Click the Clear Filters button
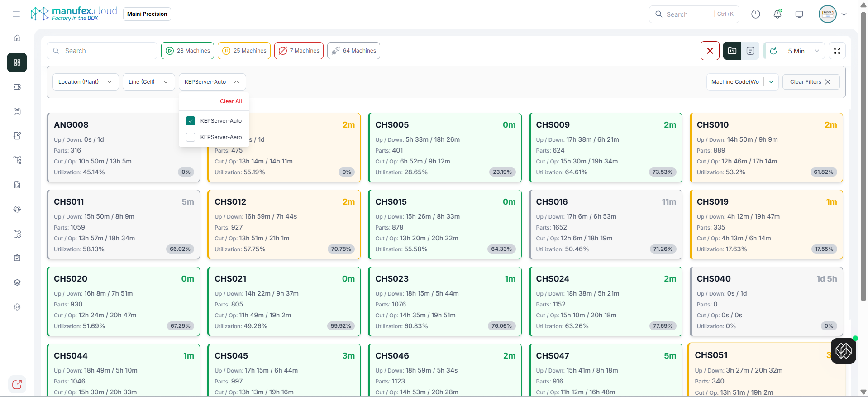Image resolution: width=868 pixels, height=397 pixels. [810, 82]
